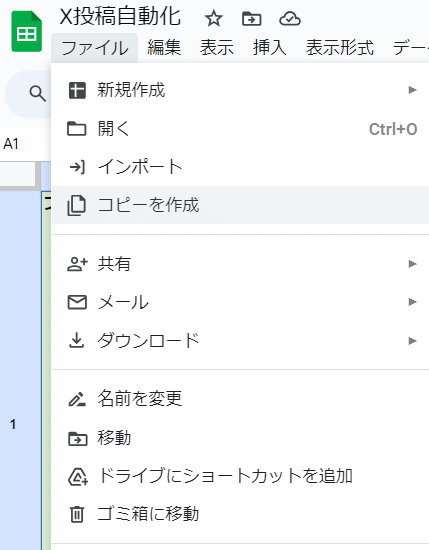Viewport: 429px width, 550px height.
Task: Click the trash icon for ゴミ箱に移動
Action: tap(77, 514)
